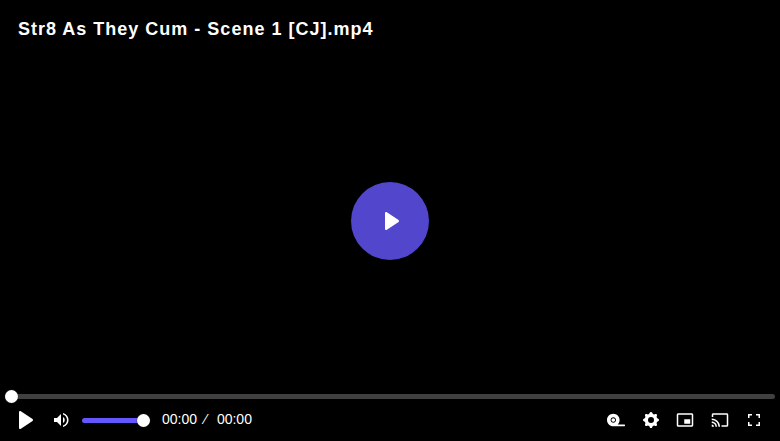Click the large purple play button
Screen dimensions: 780x441
[390, 221]
